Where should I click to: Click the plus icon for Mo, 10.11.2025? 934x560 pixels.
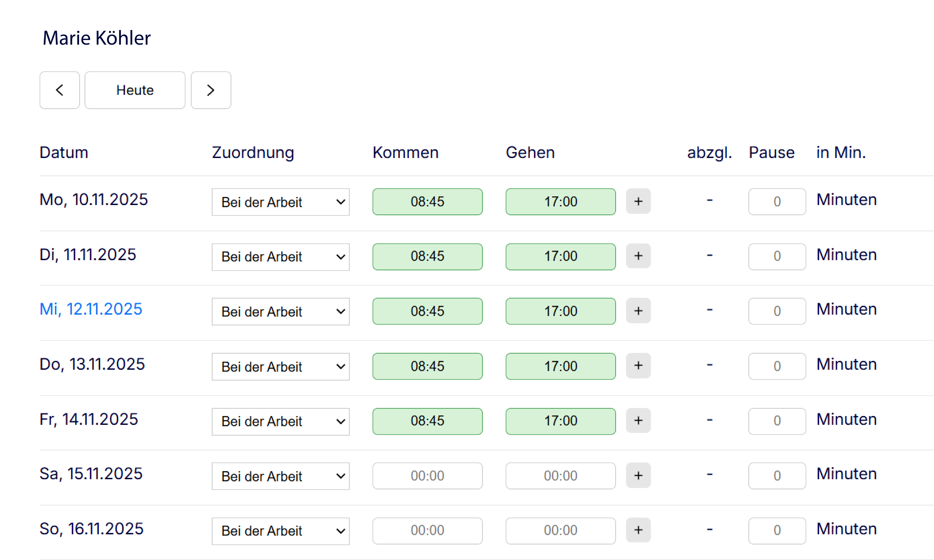638,201
